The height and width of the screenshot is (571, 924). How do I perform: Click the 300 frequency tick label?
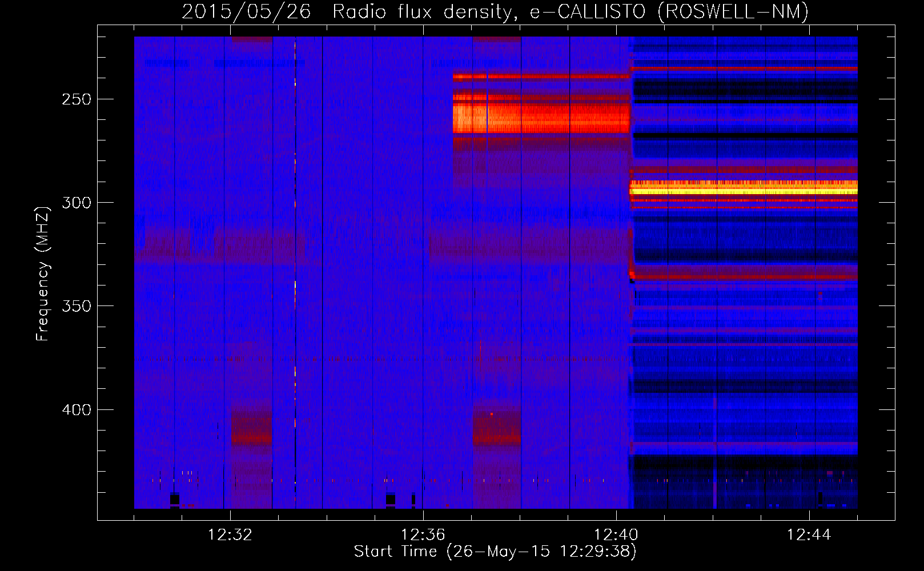77,203
